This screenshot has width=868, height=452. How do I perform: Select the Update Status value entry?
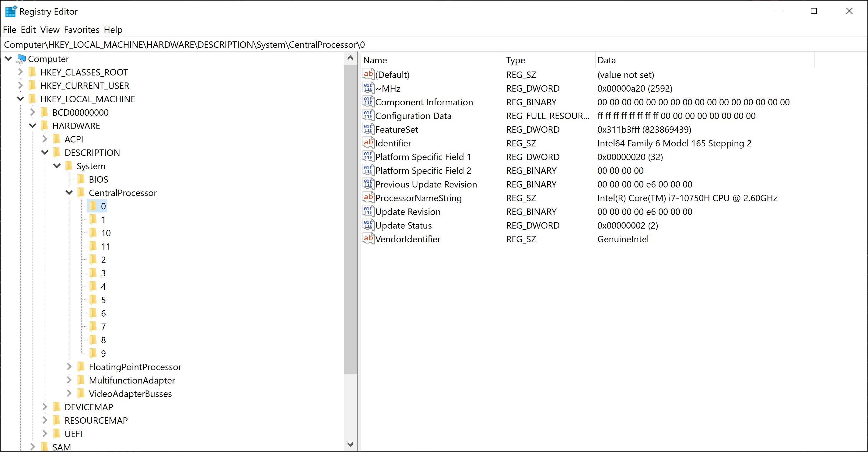[x=403, y=225]
